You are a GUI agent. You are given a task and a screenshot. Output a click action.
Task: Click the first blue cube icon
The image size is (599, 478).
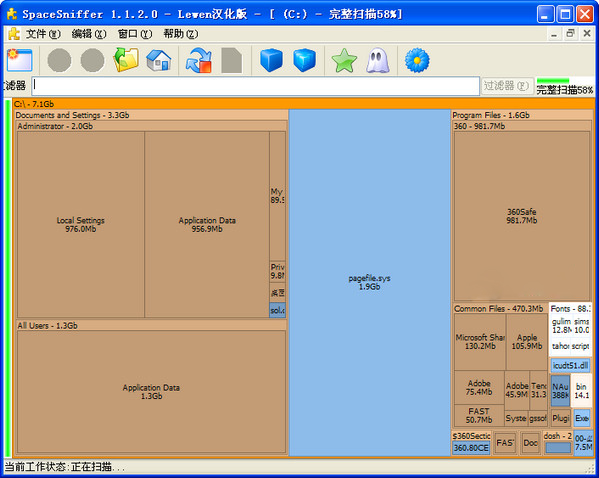271,60
